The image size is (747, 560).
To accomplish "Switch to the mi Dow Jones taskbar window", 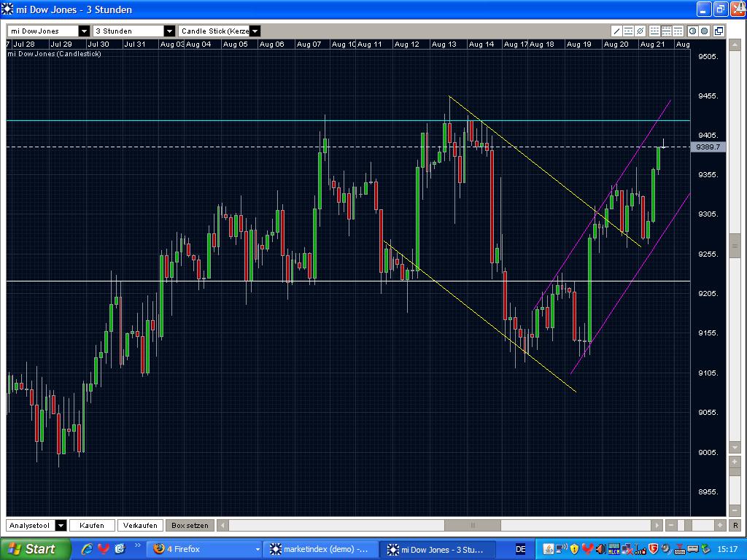I will 438,549.
